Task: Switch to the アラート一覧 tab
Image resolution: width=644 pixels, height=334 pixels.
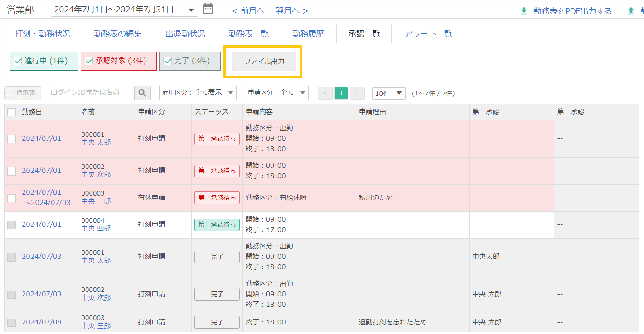Action: click(428, 33)
